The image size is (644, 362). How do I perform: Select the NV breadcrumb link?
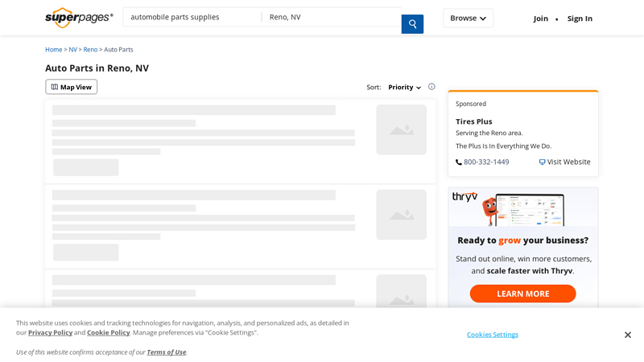point(72,50)
